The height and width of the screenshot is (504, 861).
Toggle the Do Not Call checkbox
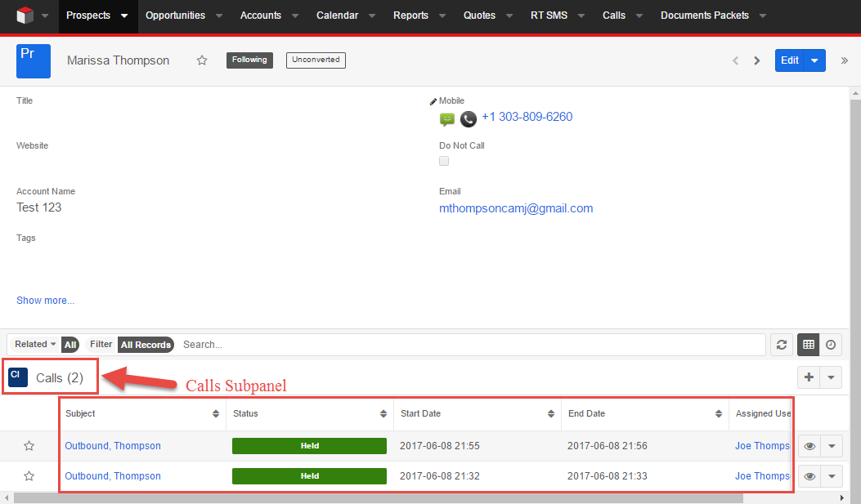click(444, 161)
